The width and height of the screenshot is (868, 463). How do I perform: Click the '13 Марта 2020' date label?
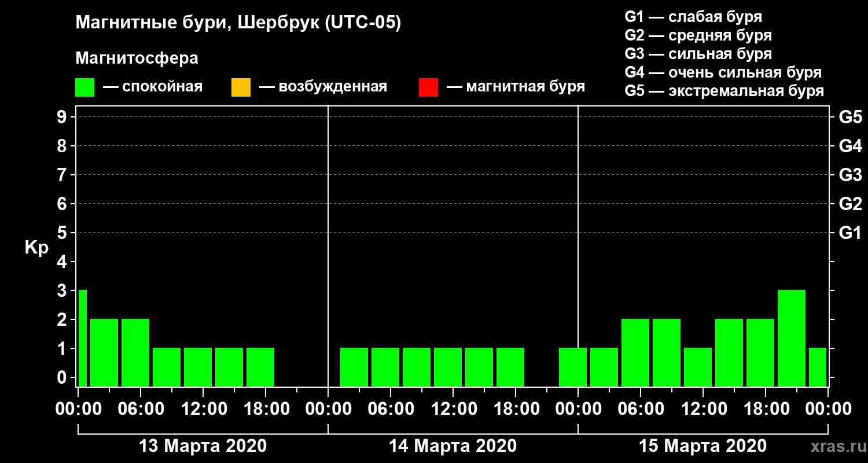click(203, 446)
